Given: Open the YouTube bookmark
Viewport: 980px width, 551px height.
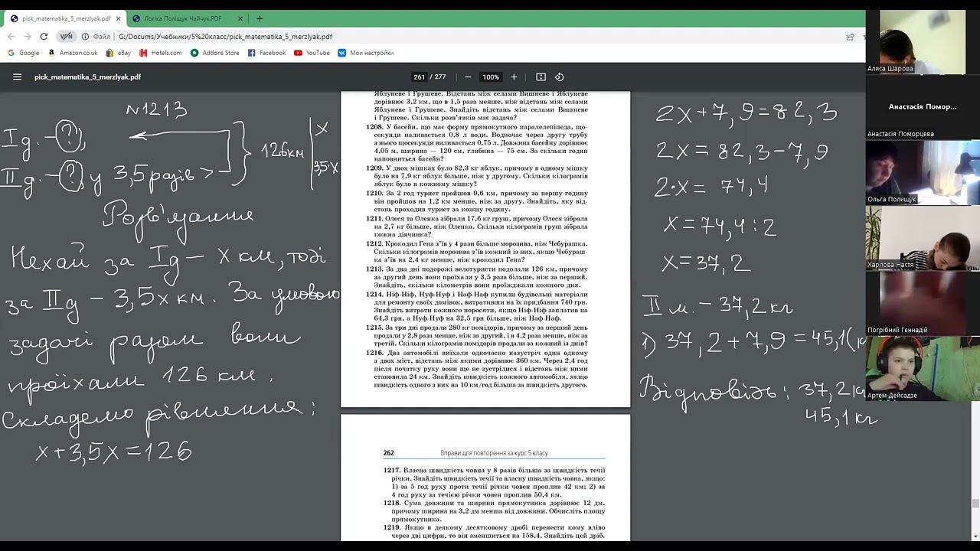Looking at the screenshot, I should (312, 53).
